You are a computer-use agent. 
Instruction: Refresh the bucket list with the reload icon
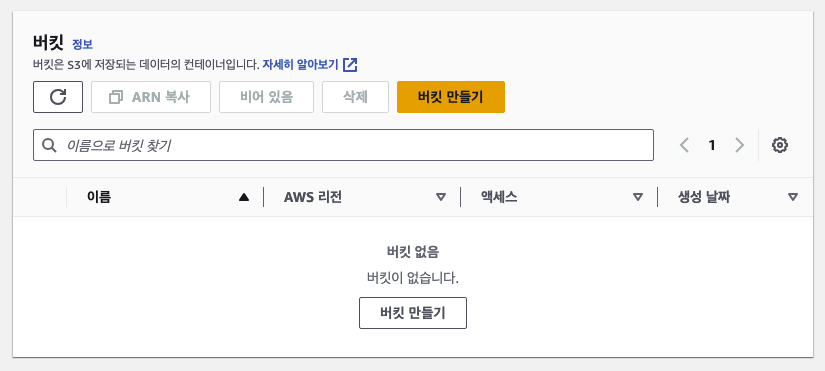(58, 97)
